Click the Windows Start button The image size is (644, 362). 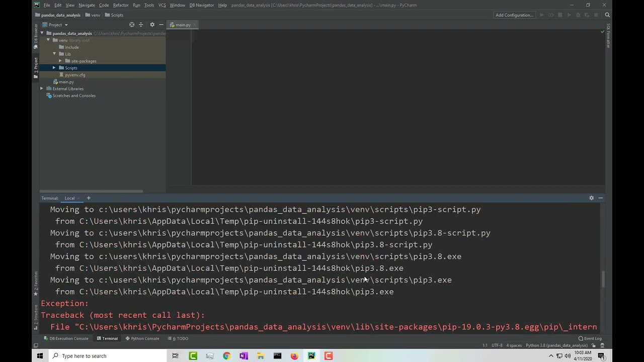40,356
